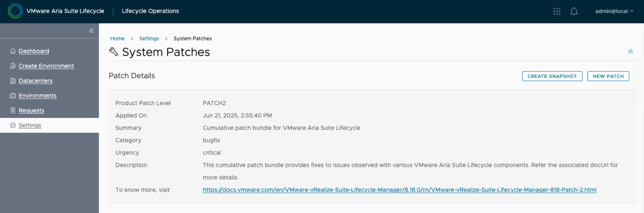The width and height of the screenshot is (644, 213).
Task: Click the Create Snapshot button
Action: pyautogui.click(x=552, y=76)
